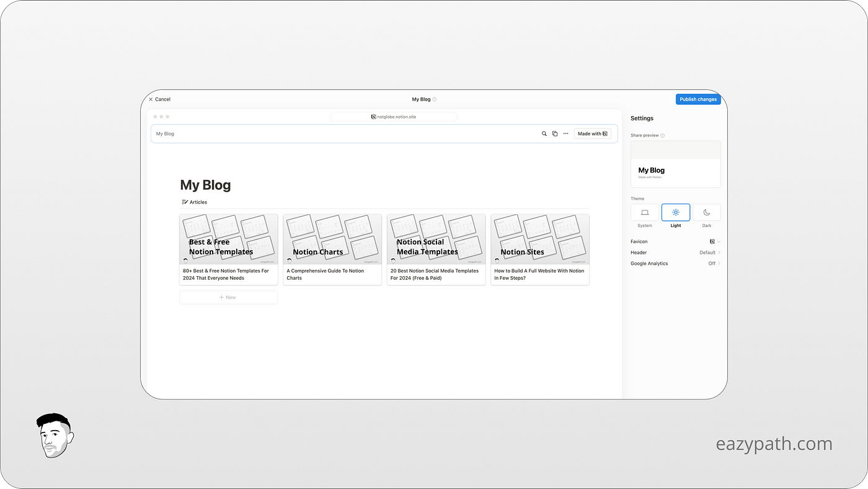Click the search magnifier icon in header
Image resolution: width=868 pixels, height=489 pixels.
pyautogui.click(x=544, y=133)
